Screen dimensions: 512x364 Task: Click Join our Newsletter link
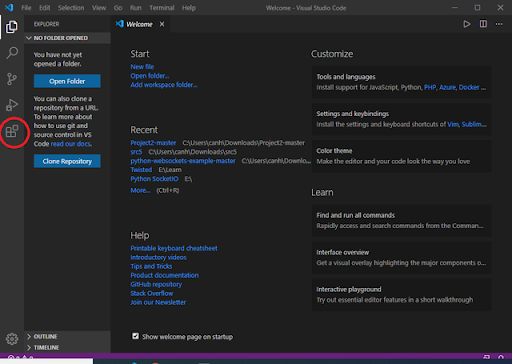click(x=158, y=302)
